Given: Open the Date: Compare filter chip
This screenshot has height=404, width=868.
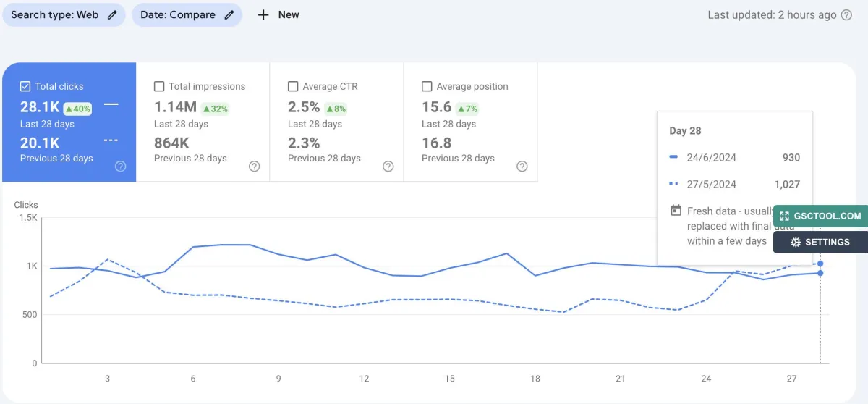Looking at the screenshot, I should (187, 14).
